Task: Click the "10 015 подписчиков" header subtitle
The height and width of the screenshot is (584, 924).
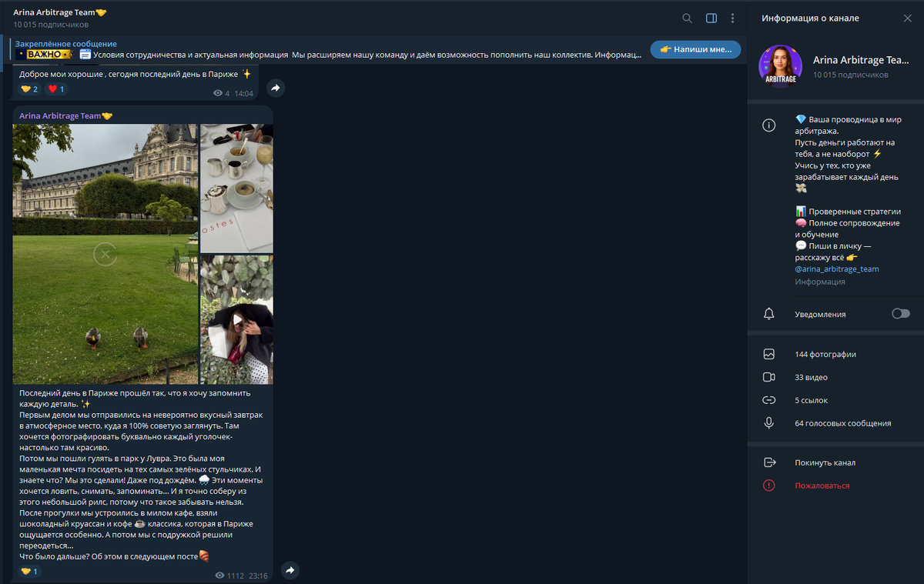Action: [51, 25]
